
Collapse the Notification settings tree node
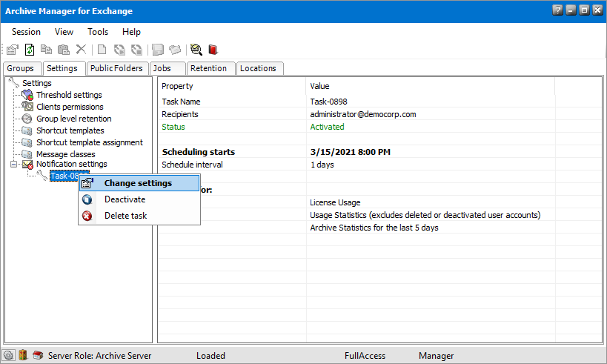click(x=14, y=164)
